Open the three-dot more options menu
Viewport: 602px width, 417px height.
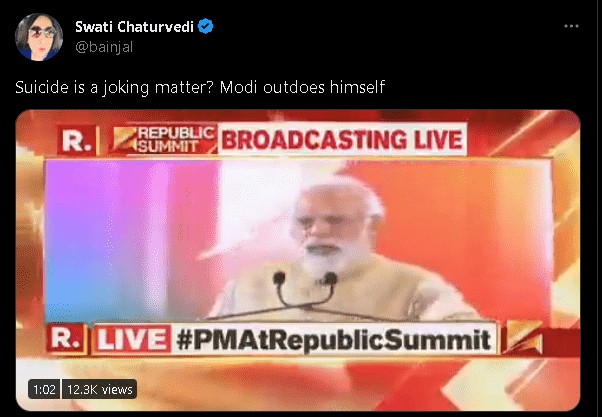(x=571, y=26)
